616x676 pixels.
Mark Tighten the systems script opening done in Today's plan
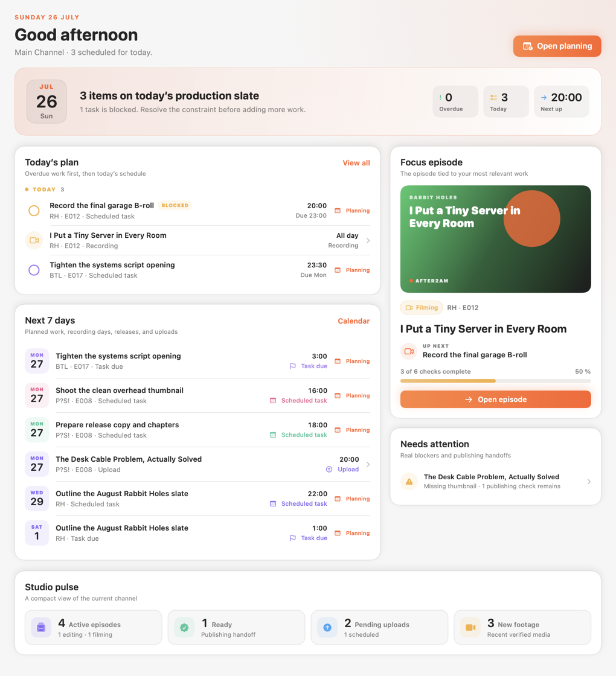click(x=34, y=270)
